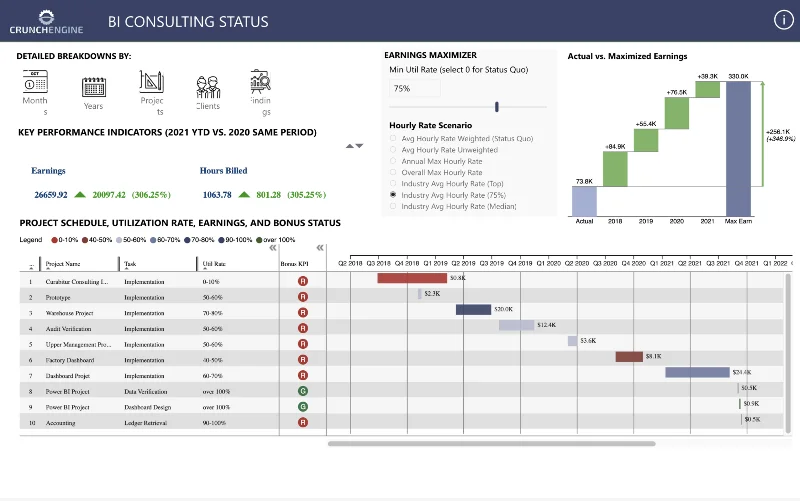Screen dimensions: 800x501
Task: Select Overall Max Hourly Rate option
Action: click(x=393, y=172)
